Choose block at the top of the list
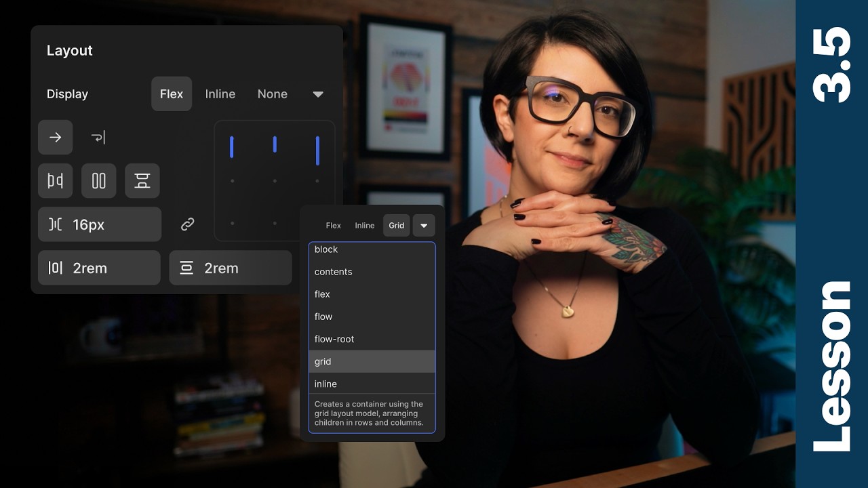 pos(325,249)
